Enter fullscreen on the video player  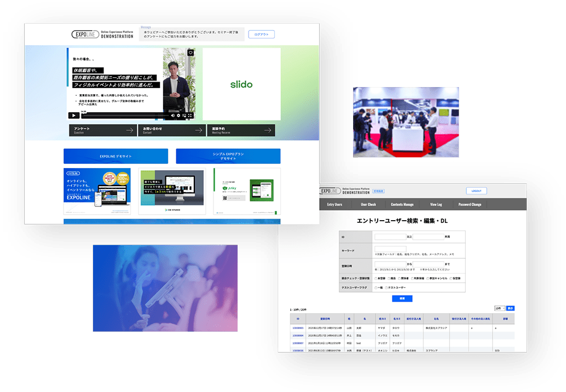click(x=190, y=116)
